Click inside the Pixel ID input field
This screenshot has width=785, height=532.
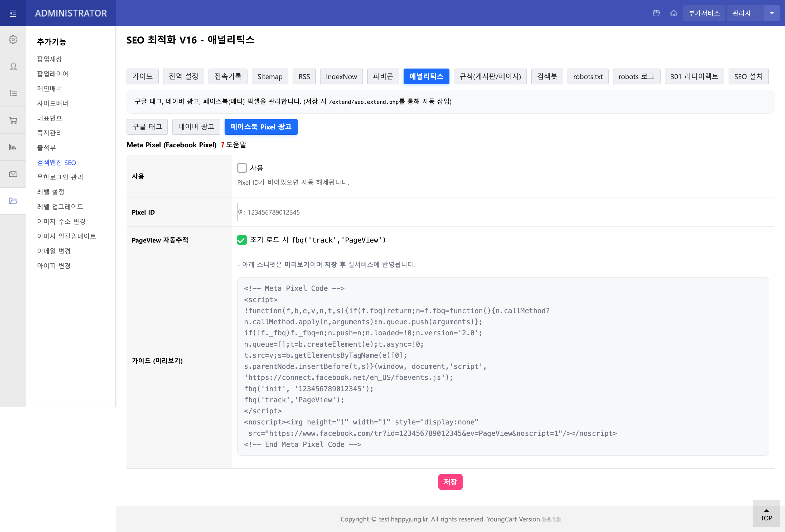pos(305,212)
